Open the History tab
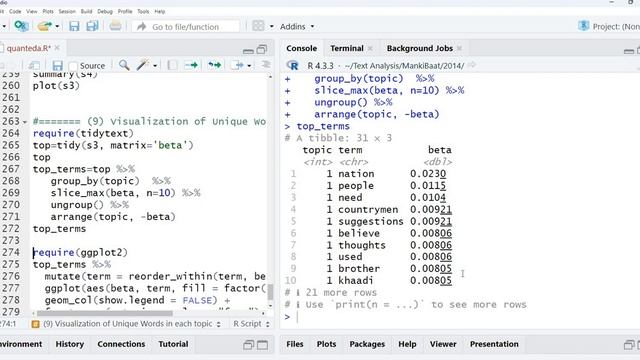 69,344
